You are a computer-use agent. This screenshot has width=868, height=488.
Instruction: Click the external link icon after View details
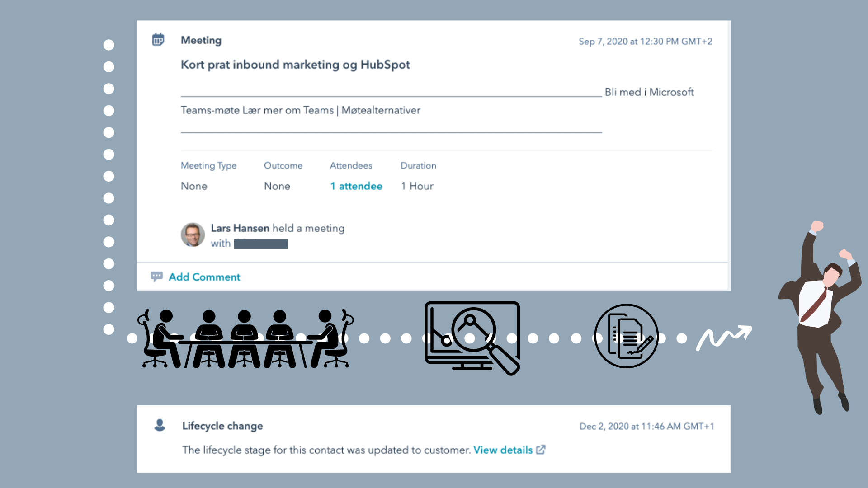[541, 450]
